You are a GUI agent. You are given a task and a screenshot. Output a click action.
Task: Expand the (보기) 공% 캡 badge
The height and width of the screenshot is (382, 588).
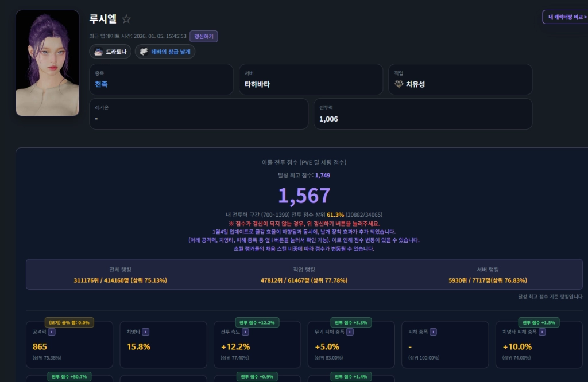pos(69,322)
